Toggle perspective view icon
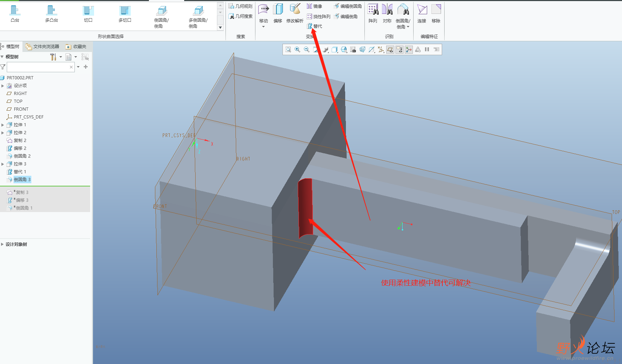Viewport: 622px width, 364px height. (362, 49)
